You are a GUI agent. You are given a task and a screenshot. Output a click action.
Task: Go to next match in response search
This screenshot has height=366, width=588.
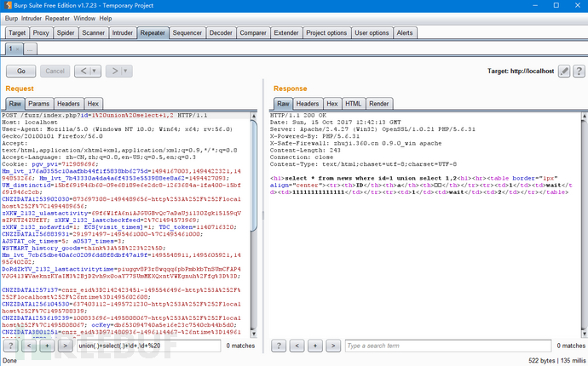click(x=333, y=346)
